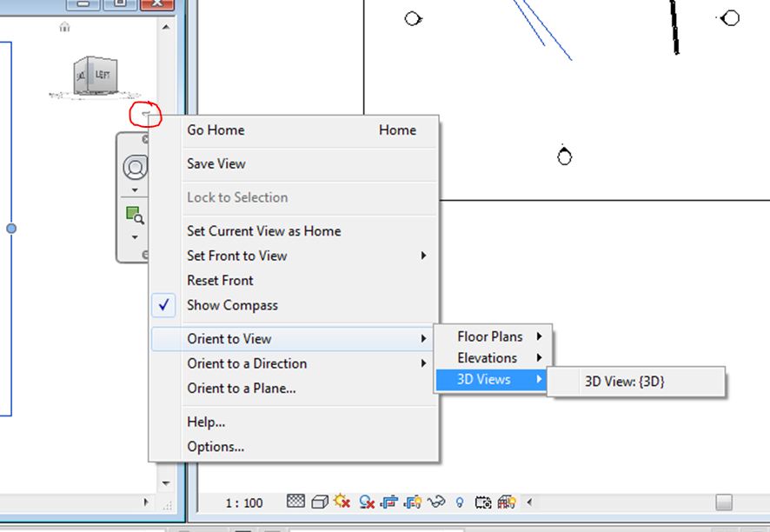The width and height of the screenshot is (770, 532).
Task: Click vertical scrollbar down arrow in 3D view
Action: (166, 483)
